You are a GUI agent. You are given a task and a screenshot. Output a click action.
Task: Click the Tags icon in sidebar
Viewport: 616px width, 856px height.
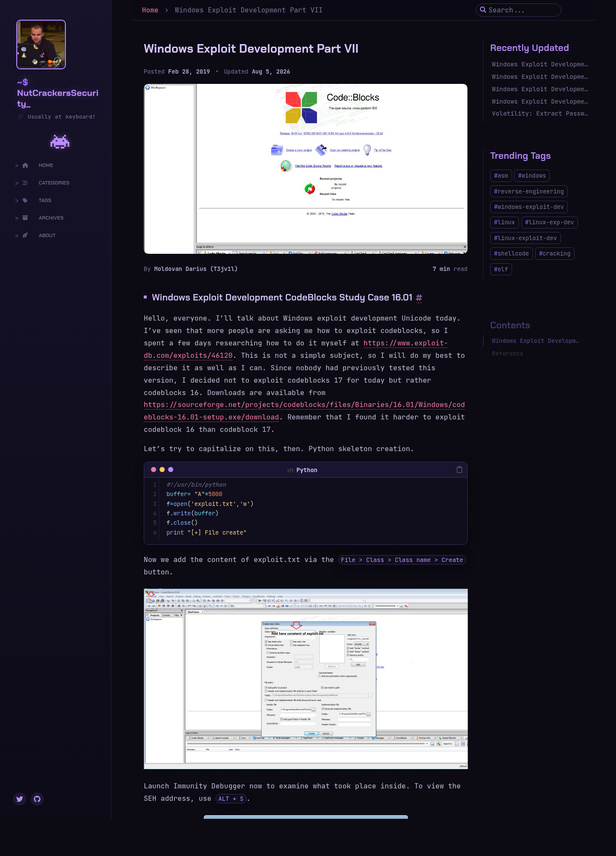point(25,200)
